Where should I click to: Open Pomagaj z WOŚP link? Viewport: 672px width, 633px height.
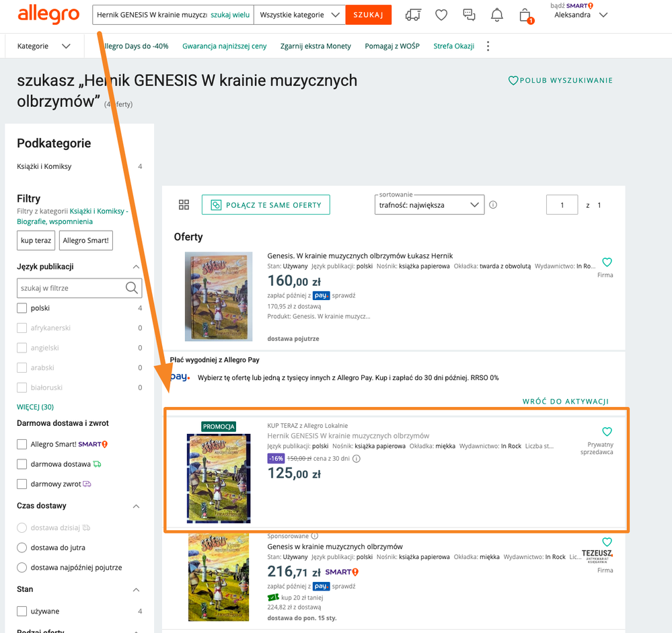click(x=392, y=46)
